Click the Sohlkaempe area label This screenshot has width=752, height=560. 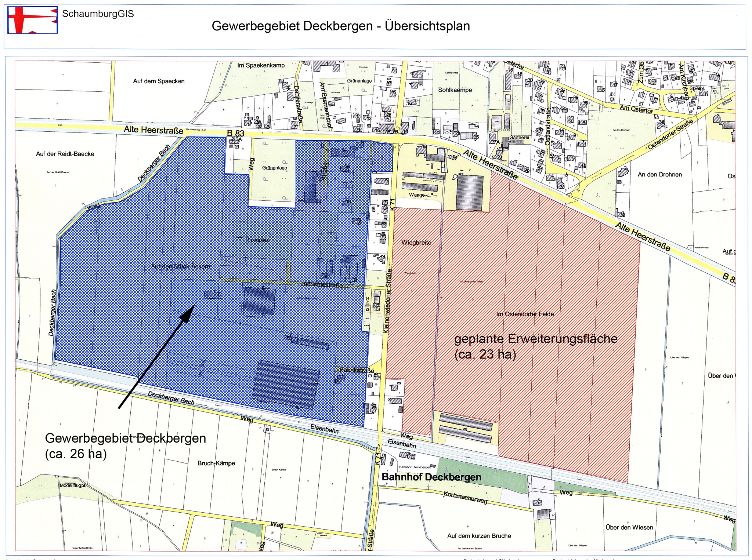(455, 90)
